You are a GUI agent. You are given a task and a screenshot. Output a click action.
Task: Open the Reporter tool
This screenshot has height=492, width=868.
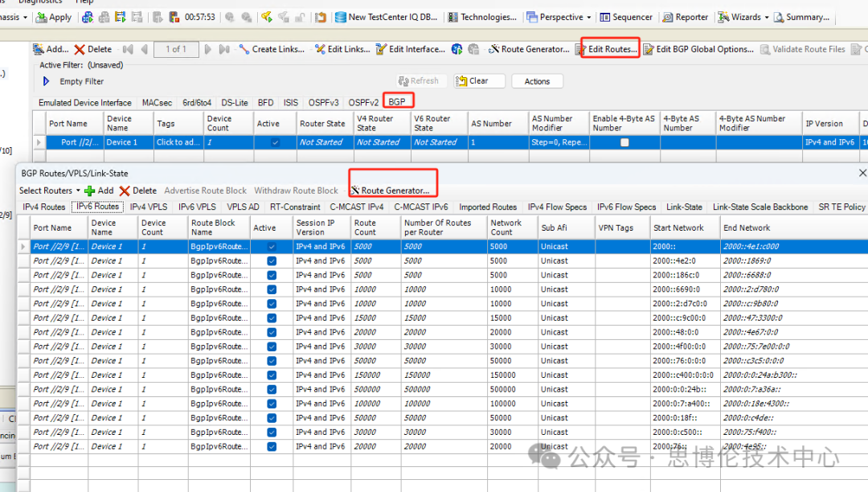pos(686,17)
